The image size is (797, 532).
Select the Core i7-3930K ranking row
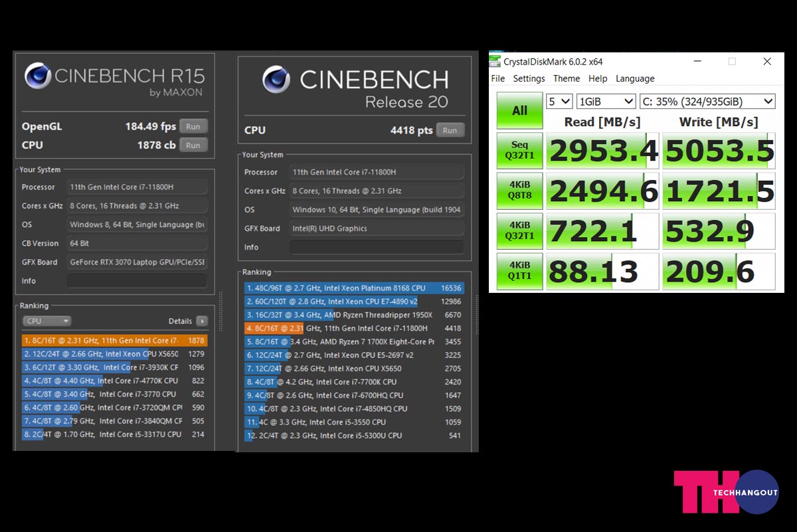pyautogui.click(x=114, y=367)
